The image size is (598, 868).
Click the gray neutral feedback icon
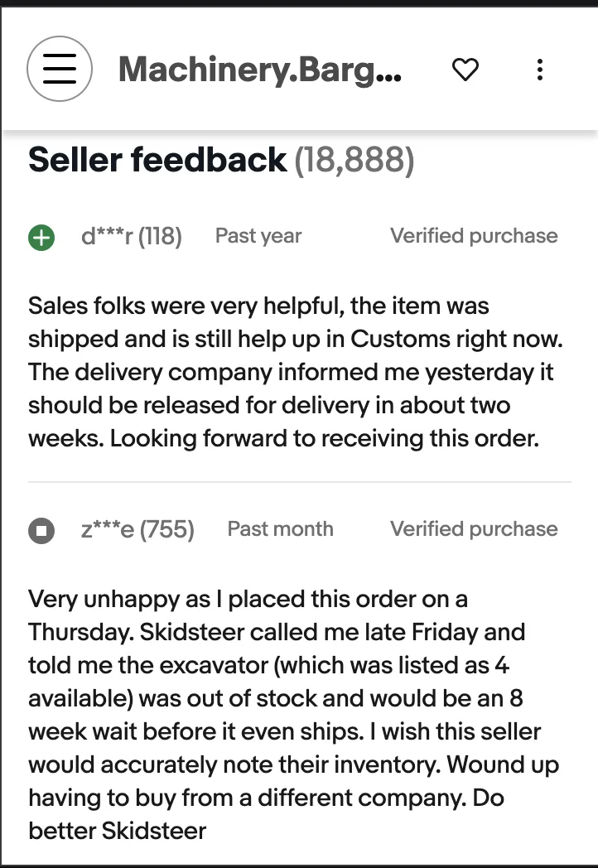coord(41,530)
